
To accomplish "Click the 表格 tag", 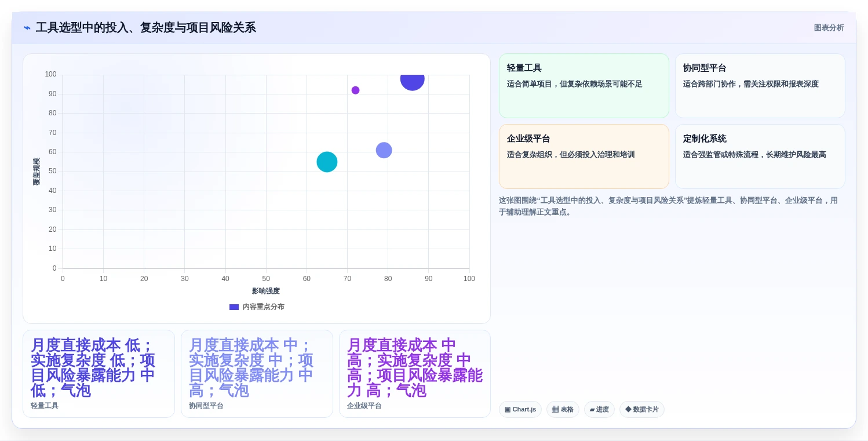I will point(563,410).
